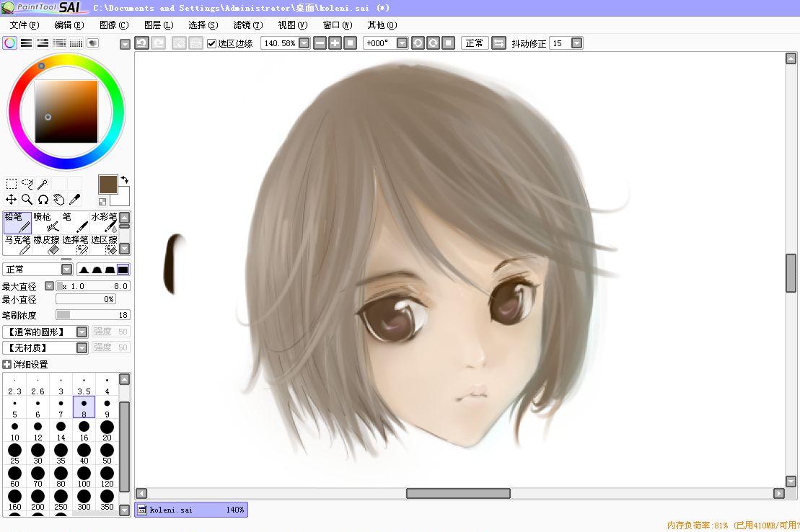Screen dimensions: 800x532
Task: Choose the eyedropper color picker tool
Action: pyautogui.click(x=74, y=200)
